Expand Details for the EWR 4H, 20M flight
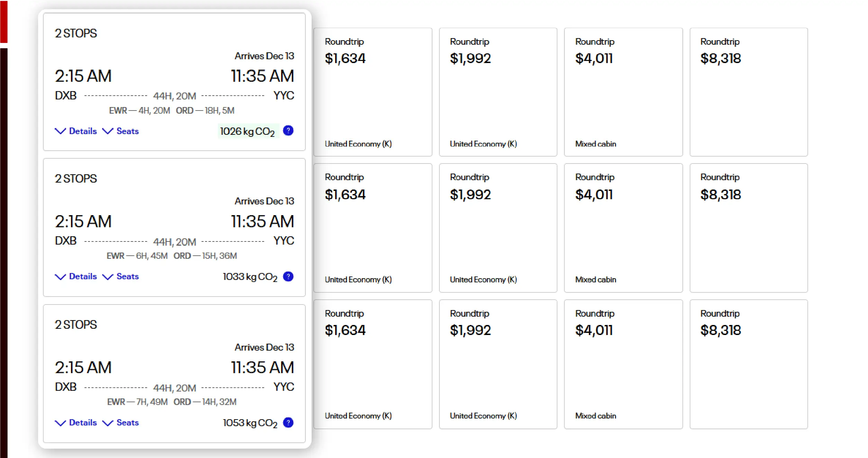The width and height of the screenshot is (868, 458). coord(76,131)
